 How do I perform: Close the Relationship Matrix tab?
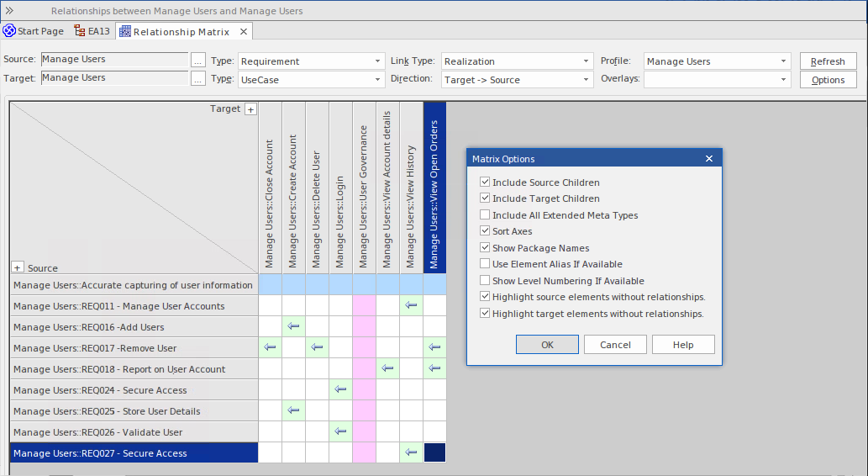click(x=244, y=31)
